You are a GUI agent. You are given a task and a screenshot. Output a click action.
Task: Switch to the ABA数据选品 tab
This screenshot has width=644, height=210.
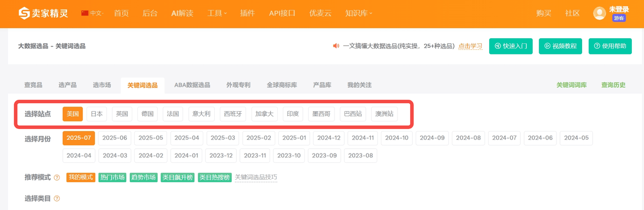(192, 85)
